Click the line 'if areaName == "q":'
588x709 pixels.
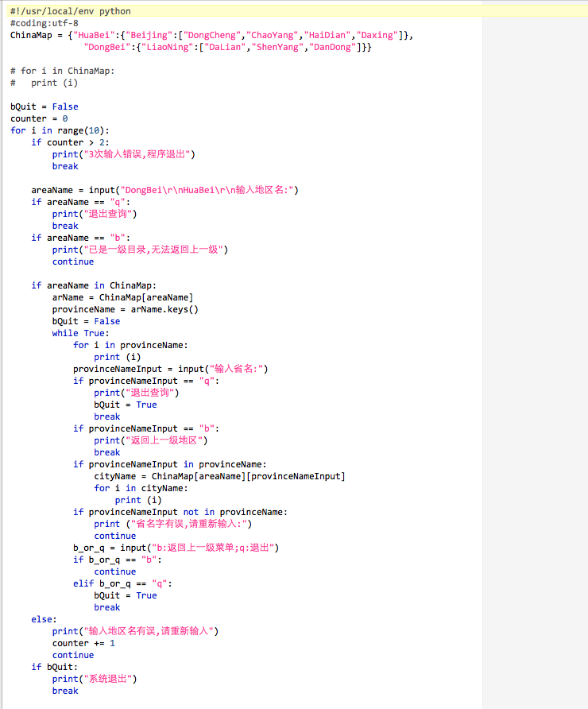click(80, 202)
